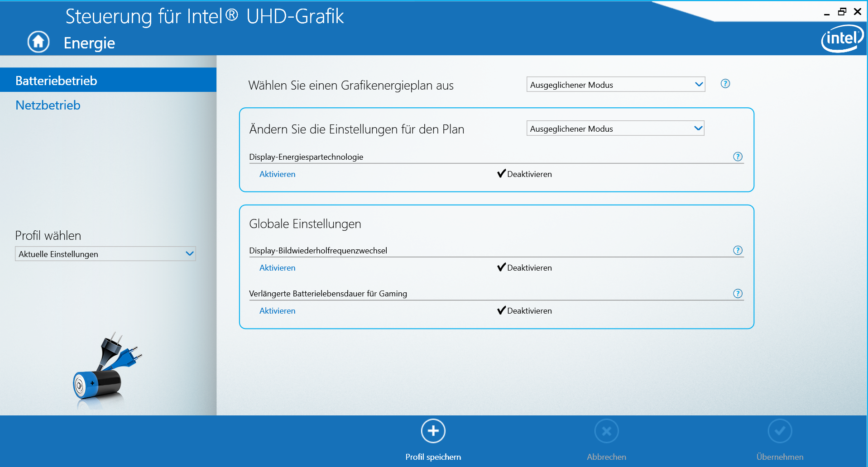The image size is (868, 467).
Task: Click the Profil speichern label
Action: pos(433,457)
